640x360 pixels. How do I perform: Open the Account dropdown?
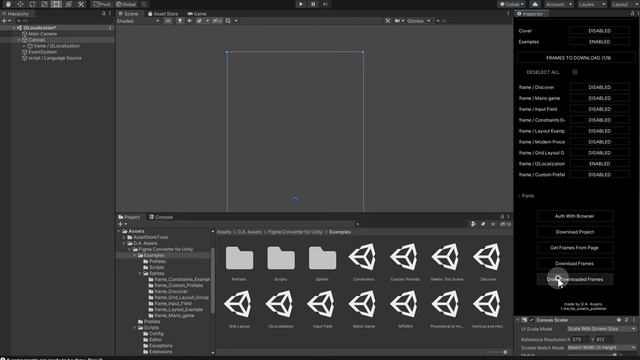tap(559, 4)
